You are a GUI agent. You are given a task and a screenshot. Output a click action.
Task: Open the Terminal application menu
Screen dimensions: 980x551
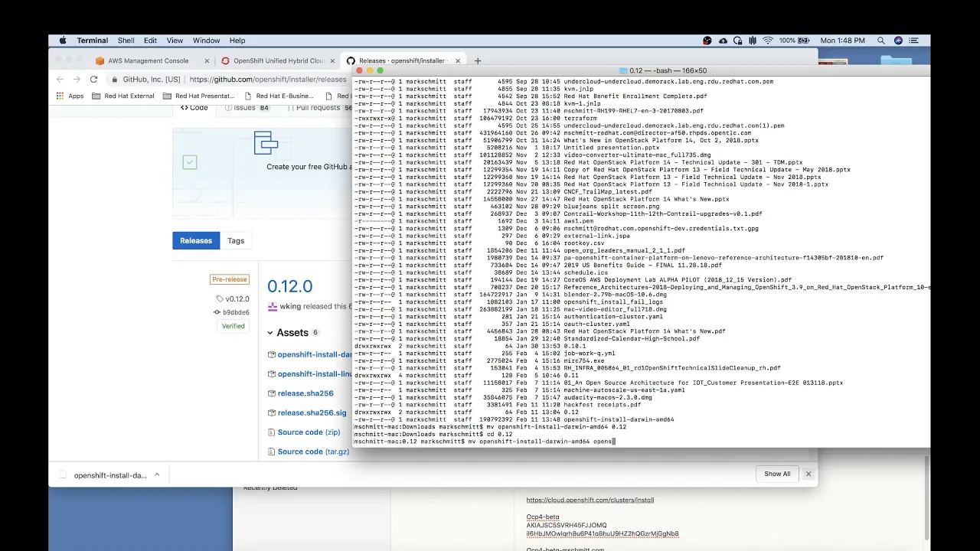(x=92, y=41)
